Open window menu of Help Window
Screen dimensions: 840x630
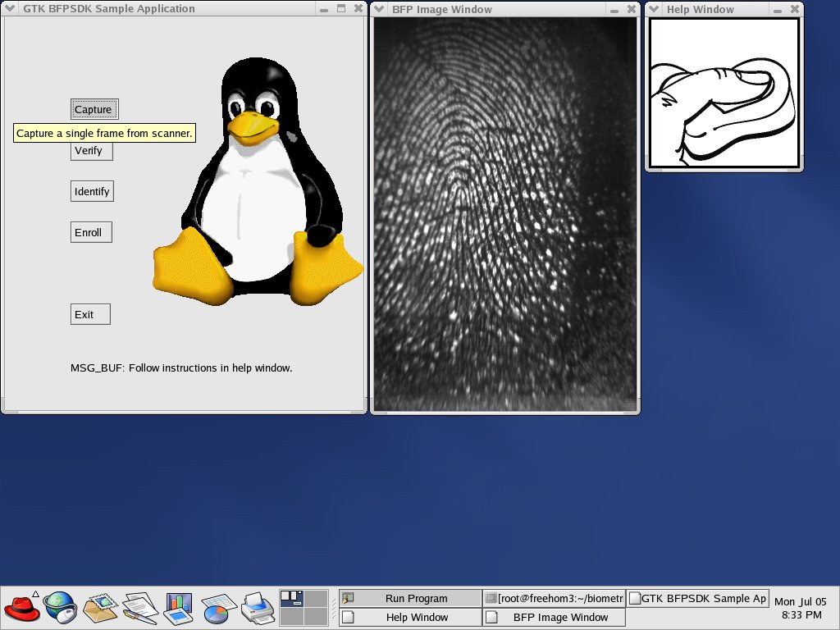tap(655, 9)
